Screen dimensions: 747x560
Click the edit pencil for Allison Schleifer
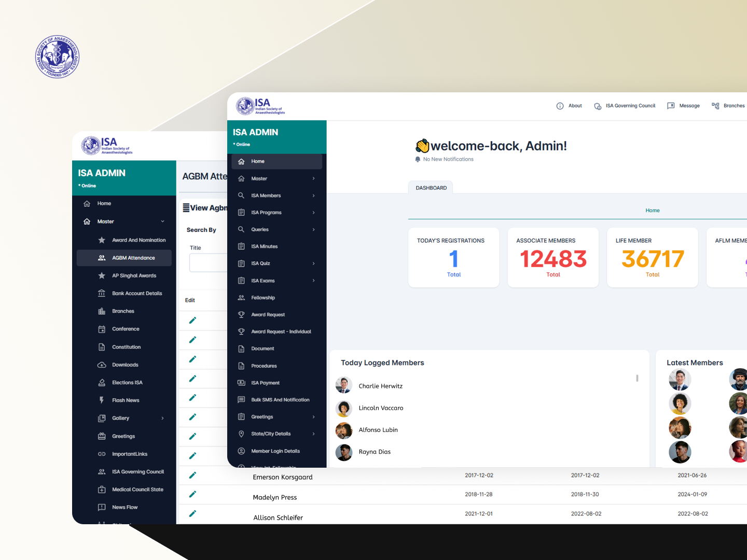[x=192, y=513]
